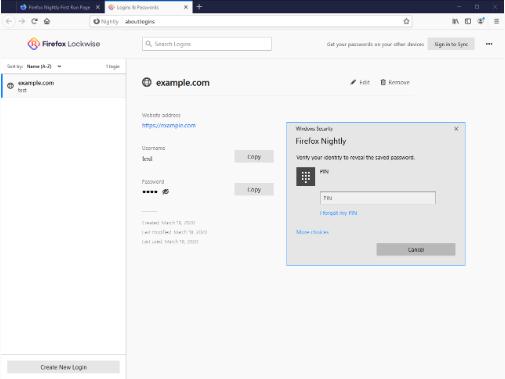This screenshot has height=379, width=505.
Task: Reveal the saved password with eye icon
Action: 165,191
